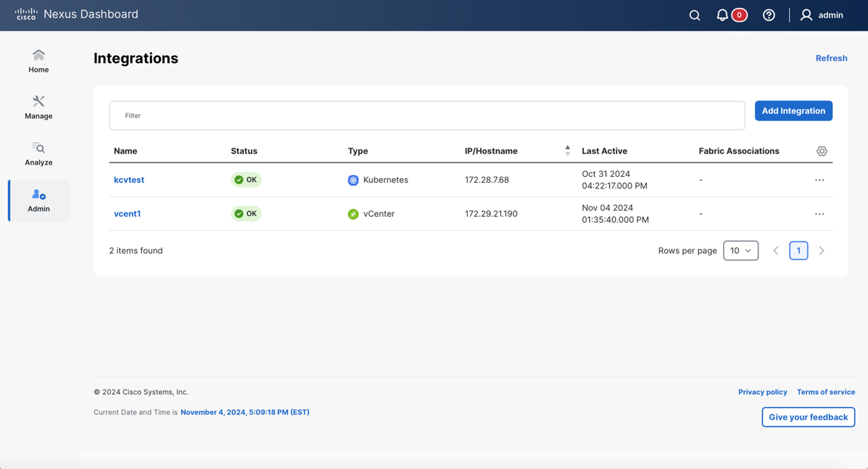Go to Home in the sidebar
The width and height of the screenshot is (868, 469).
[38, 61]
